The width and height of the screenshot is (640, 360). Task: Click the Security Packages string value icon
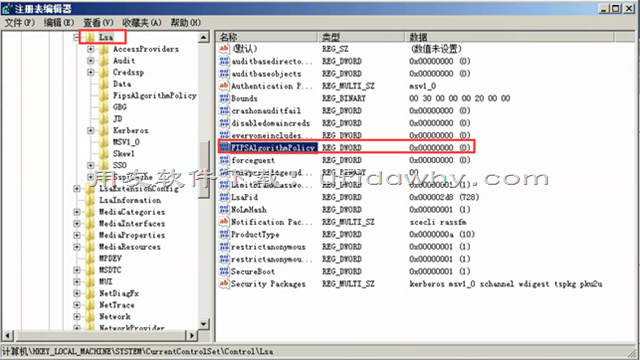point(224,284)
